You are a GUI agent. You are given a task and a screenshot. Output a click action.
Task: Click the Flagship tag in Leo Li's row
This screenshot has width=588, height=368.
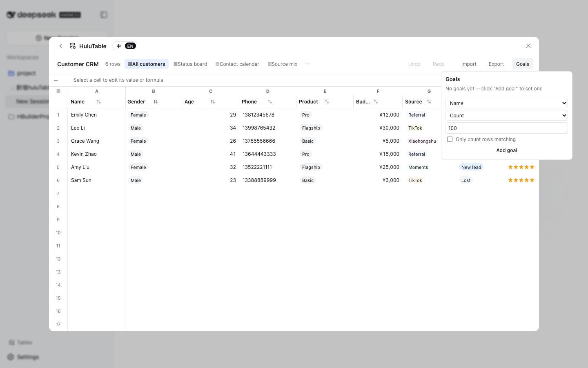(311, 128)
